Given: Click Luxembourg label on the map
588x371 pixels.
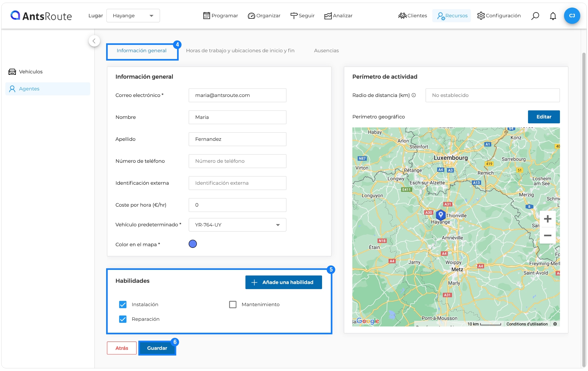Looking at the screenshot, I should (451, 158).
